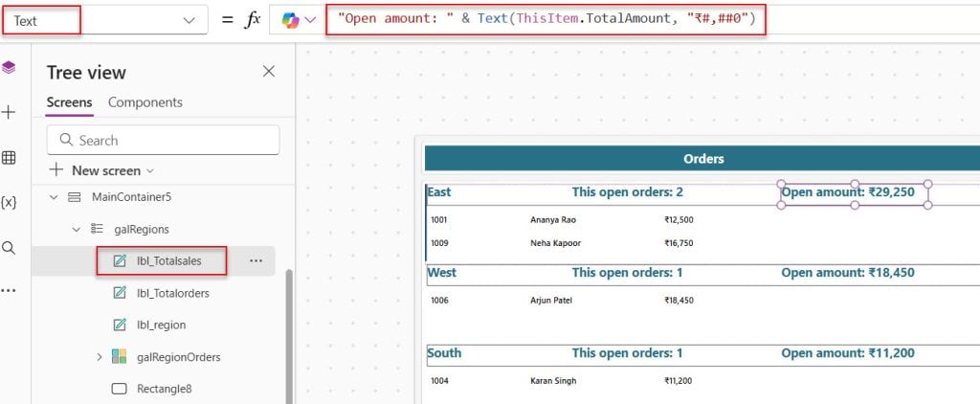Click the Orders header on canvas

coord(703,159)
